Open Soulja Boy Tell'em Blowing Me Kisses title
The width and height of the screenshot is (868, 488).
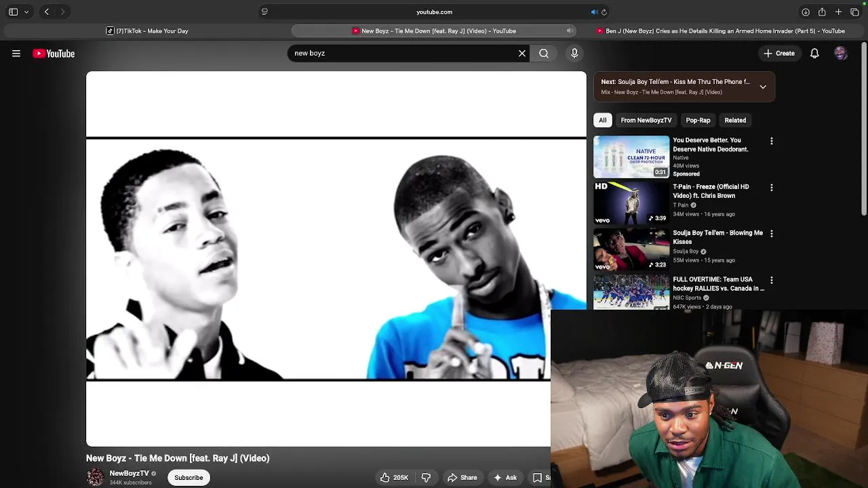pos(717,237)
